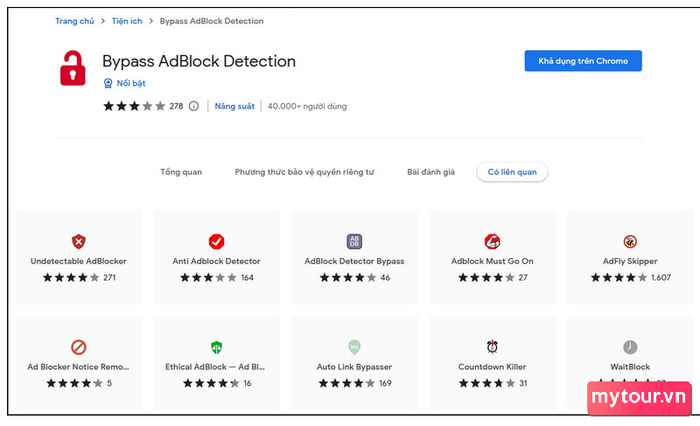The height and width of the screenshot is (426, 700).
Task: Click the Auto Link Bypasser icon
Action: point(354,347)
